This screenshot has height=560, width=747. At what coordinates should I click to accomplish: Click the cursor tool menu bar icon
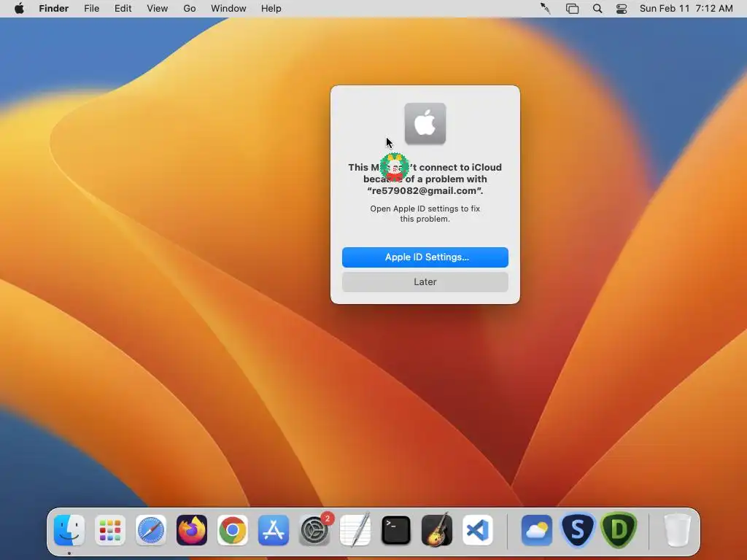[546, 9]
